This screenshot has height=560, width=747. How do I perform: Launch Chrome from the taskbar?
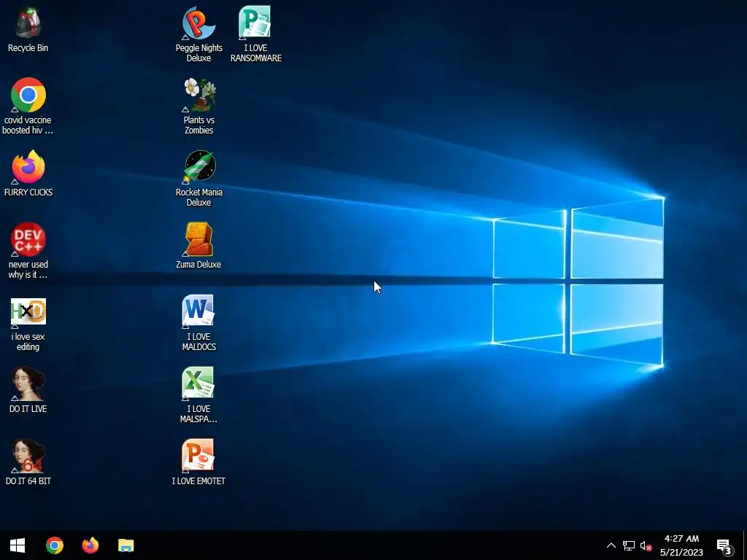tap(55, 545)
